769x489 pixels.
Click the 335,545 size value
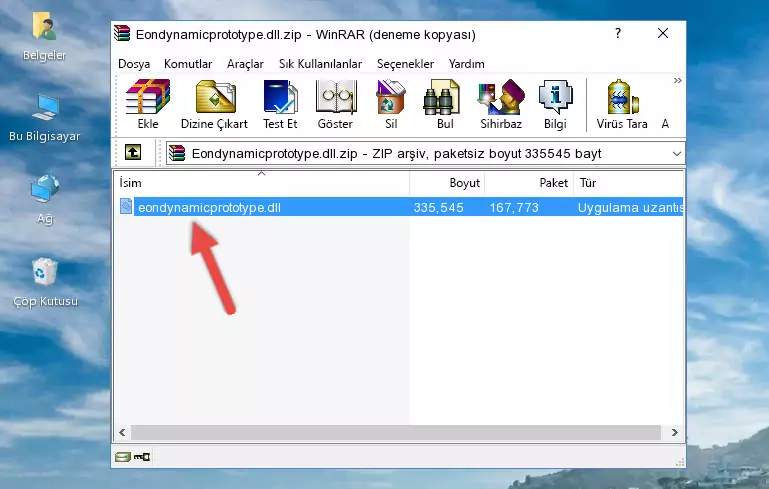point(438,207)
